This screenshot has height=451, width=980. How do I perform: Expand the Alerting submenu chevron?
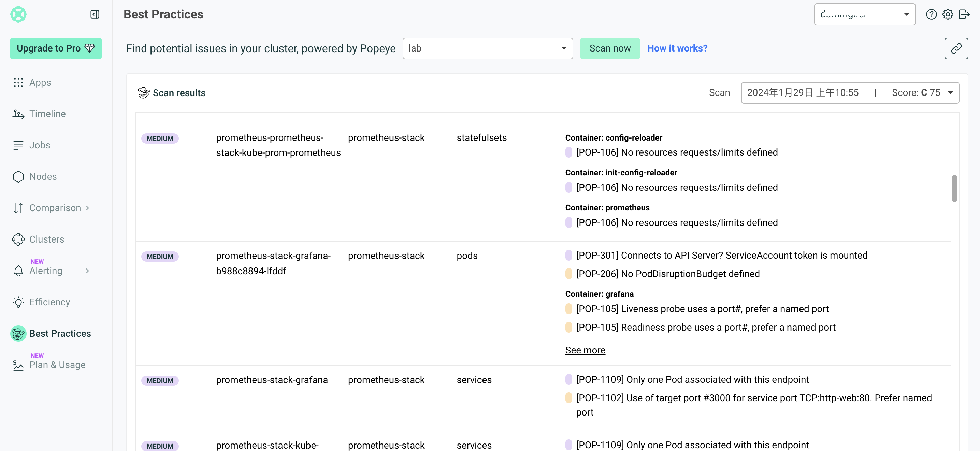coord(87,271)
